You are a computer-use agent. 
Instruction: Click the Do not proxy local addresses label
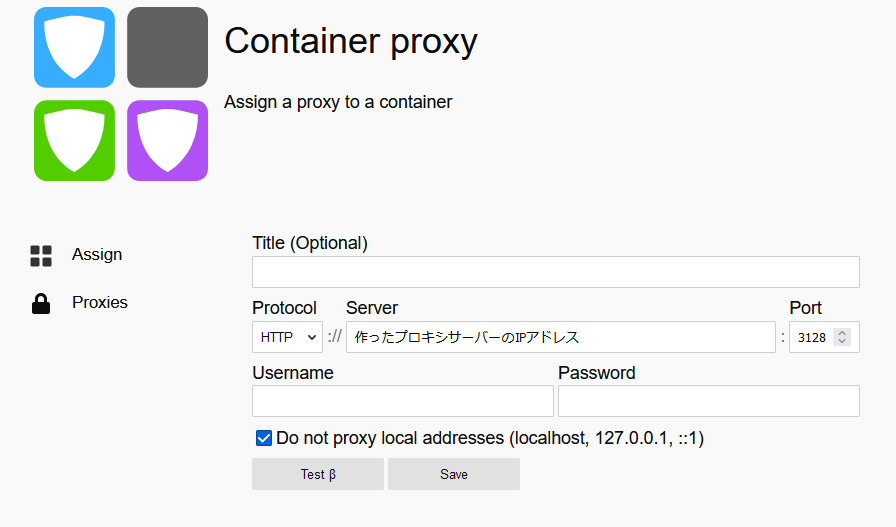pyautogui.click(x=490, y=438)
